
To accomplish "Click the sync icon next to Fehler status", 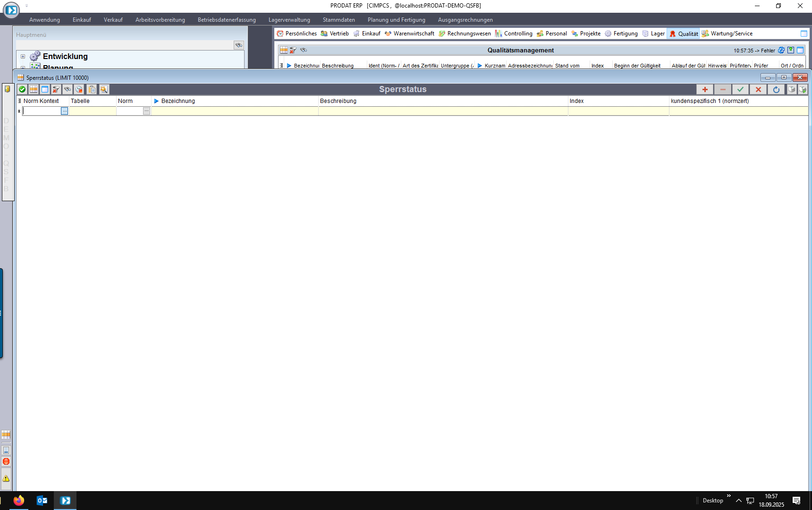I will click(x=781, y=50).
